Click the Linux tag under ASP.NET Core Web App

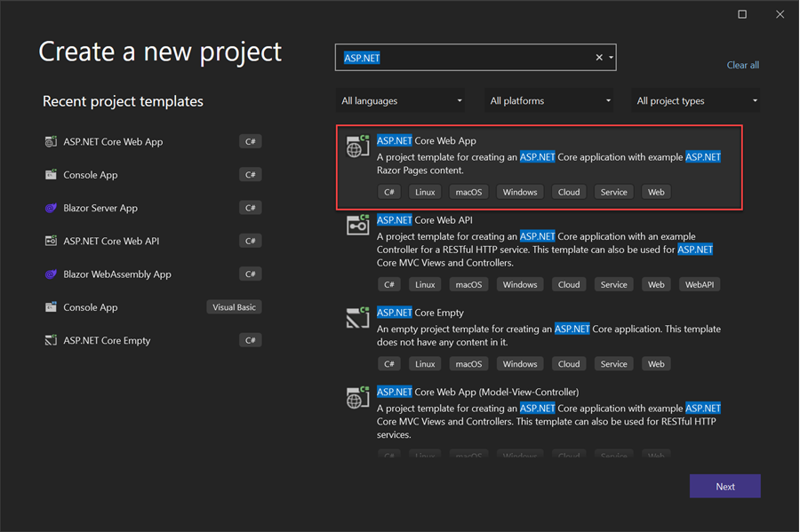pos(425,192)
